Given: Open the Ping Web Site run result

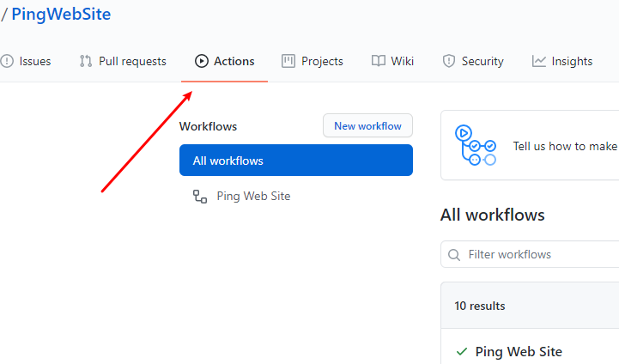Looking at the screenshot, I should click(519, 351).
